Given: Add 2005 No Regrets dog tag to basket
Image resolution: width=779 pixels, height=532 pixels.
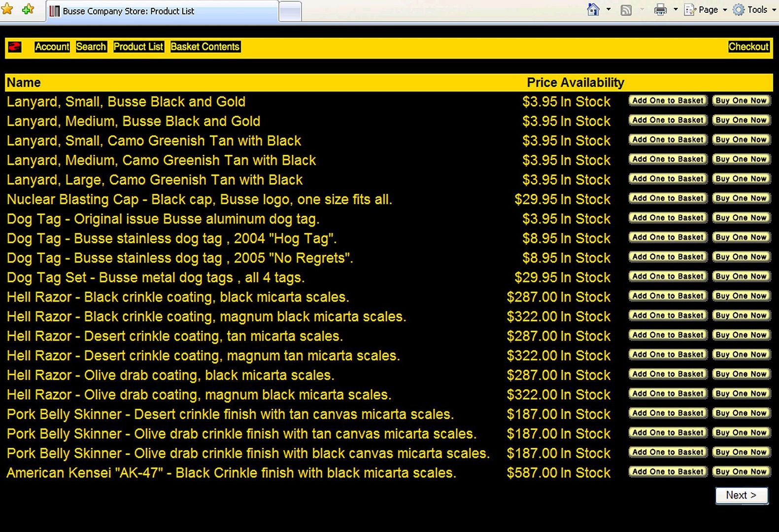Looking at the screenshot, I should click(x=668, y=257).
